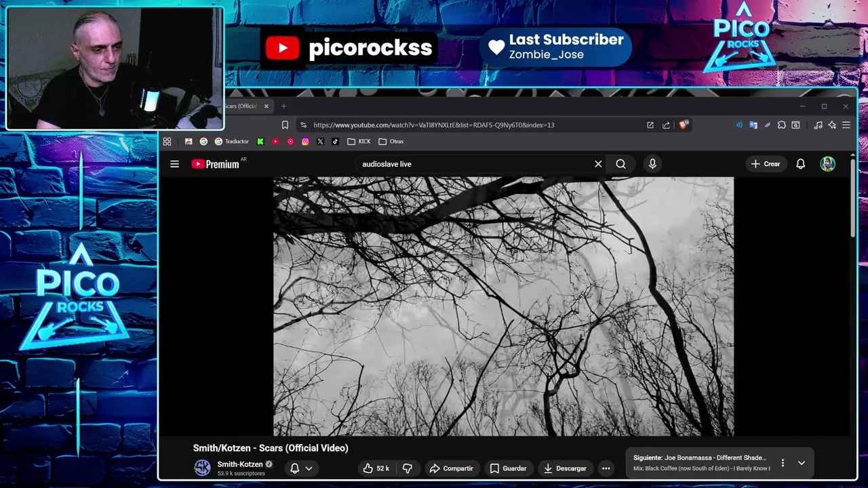The height and width of the screenshot is (488, 868).
Task: Open browser main hamburger menu
Action: click(x=846, y=125)
